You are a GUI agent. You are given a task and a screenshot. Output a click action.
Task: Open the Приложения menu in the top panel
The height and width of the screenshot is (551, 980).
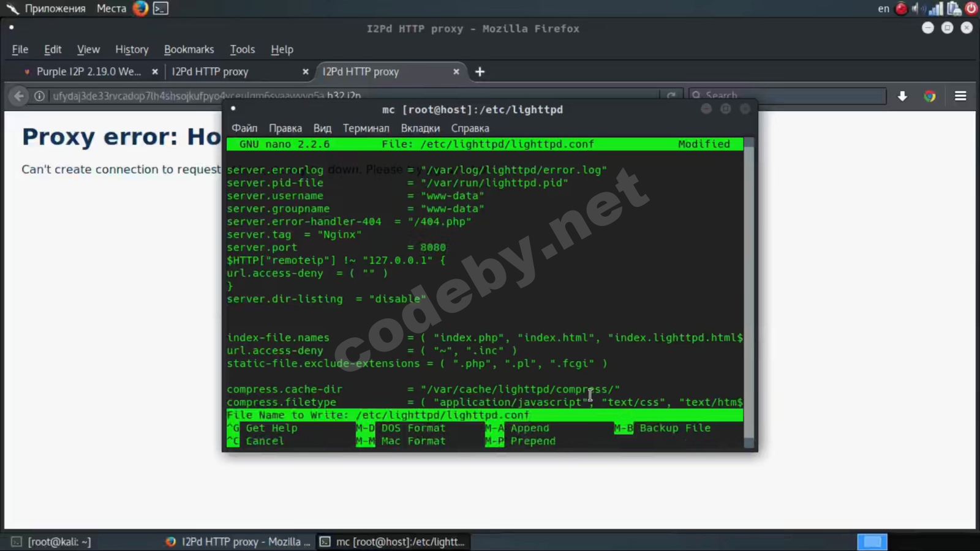[x=55, y=9]
